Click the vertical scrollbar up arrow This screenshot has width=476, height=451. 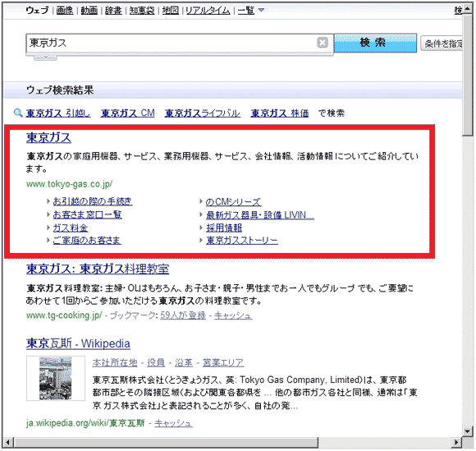pyautogui.click(x=468, y=10)
